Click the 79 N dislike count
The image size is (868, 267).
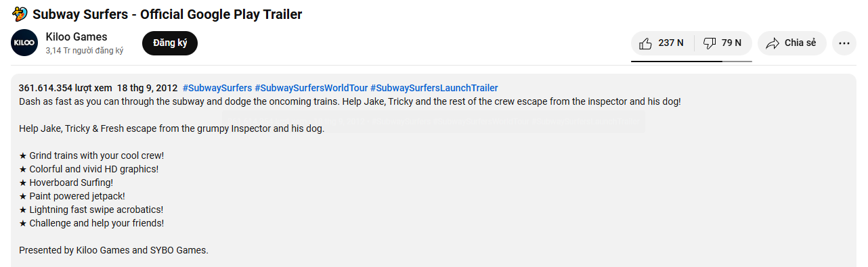731,43
